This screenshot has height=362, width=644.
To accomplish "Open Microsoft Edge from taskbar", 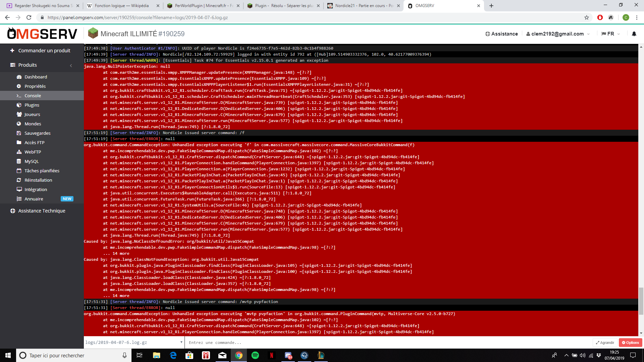I will [x=173, y=355].
